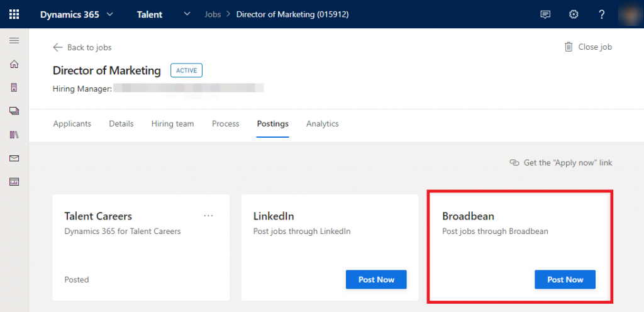Expand the Talent module dropdown chevron

pos(187,14)
